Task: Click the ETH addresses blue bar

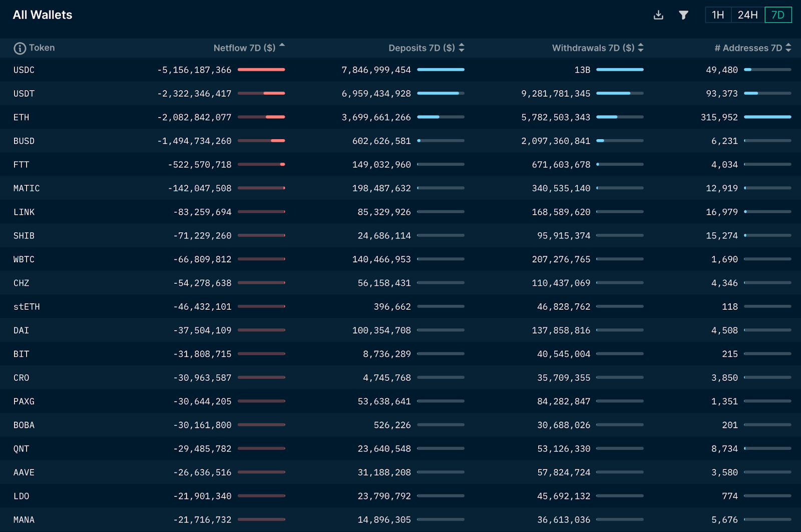Action: pos(767,117)
